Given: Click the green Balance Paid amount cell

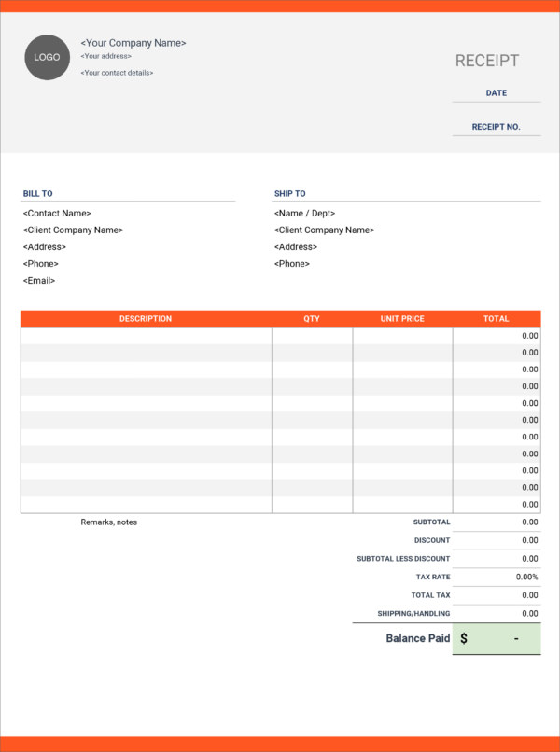Looking at the screenshot, I should tap(497, 639).
